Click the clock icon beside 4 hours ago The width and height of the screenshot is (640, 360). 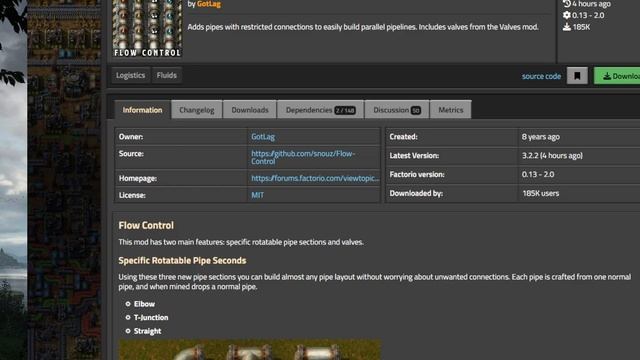567,4
